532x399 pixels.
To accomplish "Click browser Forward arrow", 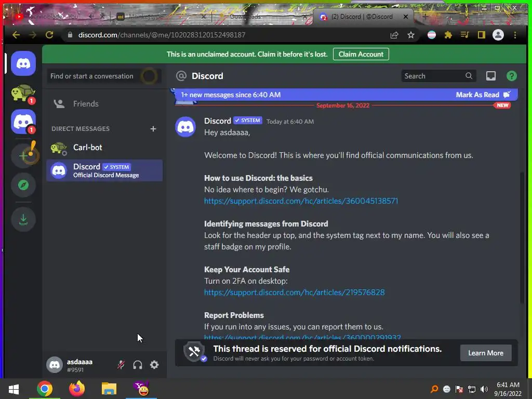I will click(x=33, y=35).
